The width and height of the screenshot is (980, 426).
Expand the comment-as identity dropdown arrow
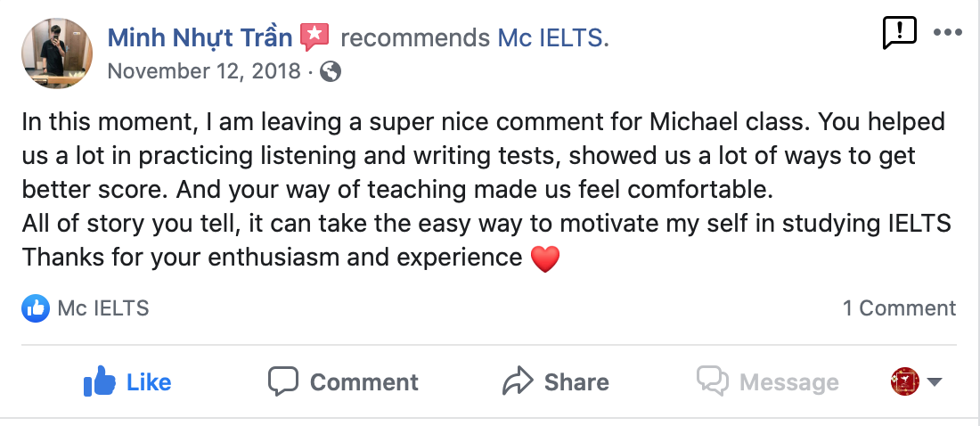[935, 382]
